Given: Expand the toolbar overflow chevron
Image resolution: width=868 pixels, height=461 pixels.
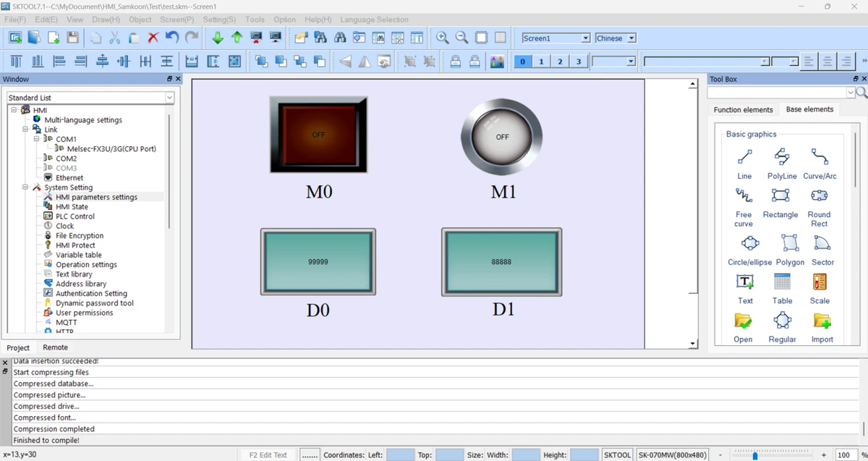Looking at the screenshot, I should point(864,62).
